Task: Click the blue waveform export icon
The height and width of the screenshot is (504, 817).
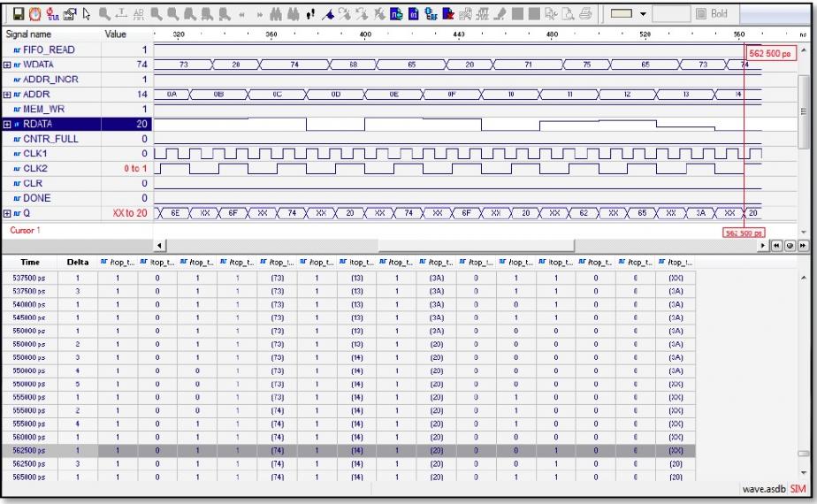Action: tap(396, 14)
